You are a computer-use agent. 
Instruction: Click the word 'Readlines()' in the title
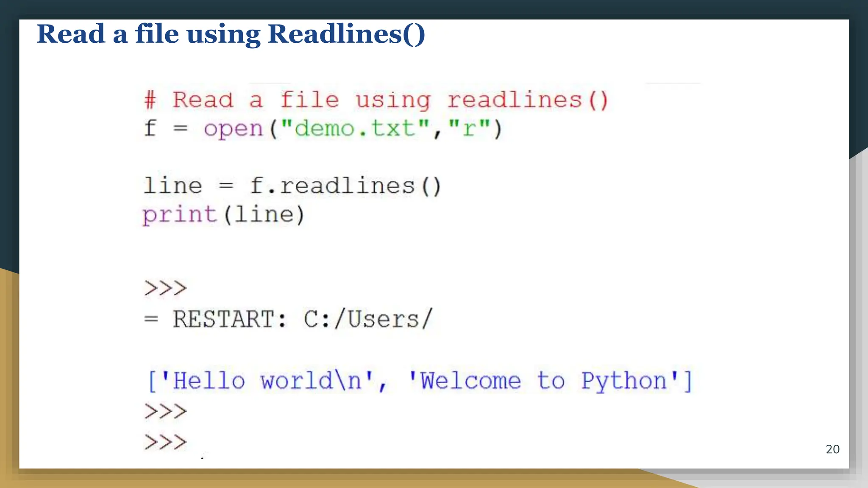[x=346, y=34]
